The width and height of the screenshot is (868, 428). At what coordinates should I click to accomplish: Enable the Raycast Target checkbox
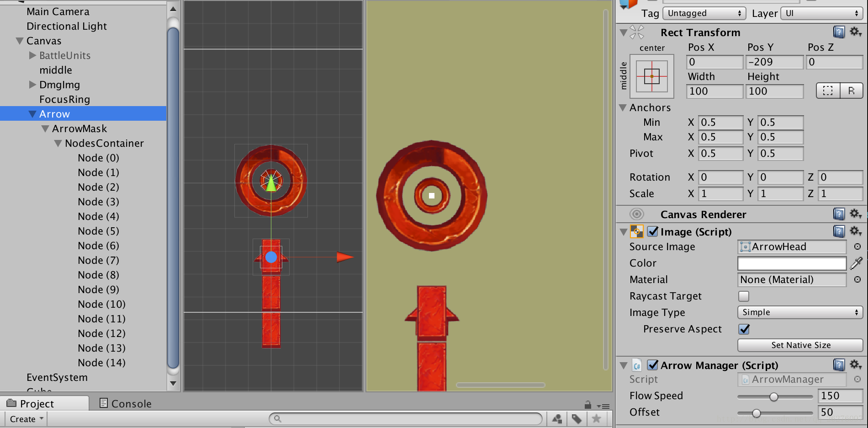click(x=744, y=296)
